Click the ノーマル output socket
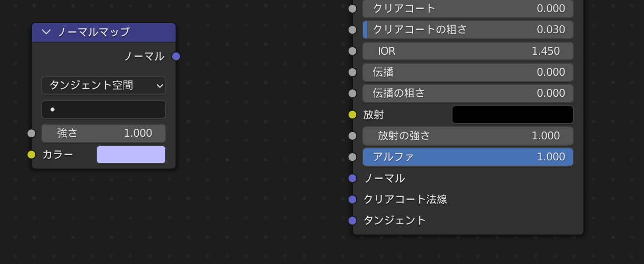 [x=176, y=56]
